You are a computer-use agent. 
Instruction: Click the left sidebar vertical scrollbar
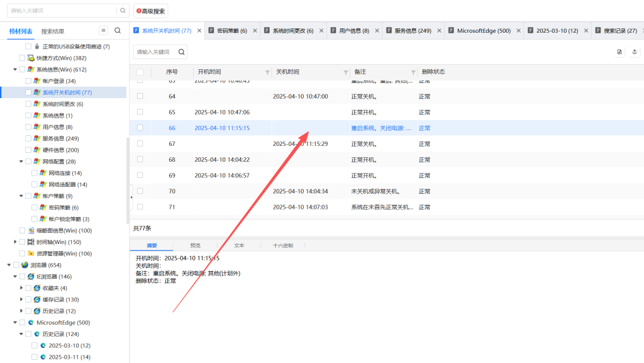click(x=128, y=176)
